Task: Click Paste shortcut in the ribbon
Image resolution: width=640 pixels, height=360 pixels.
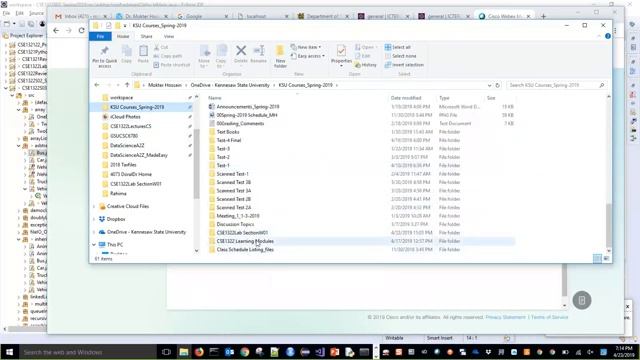Action: click(172, 65)
